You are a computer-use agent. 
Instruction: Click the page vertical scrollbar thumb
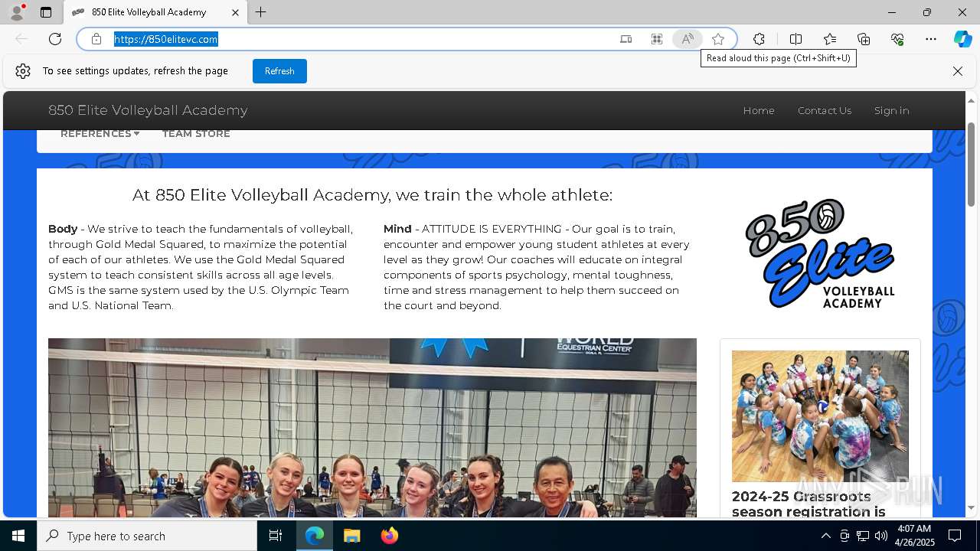(972, 164)
